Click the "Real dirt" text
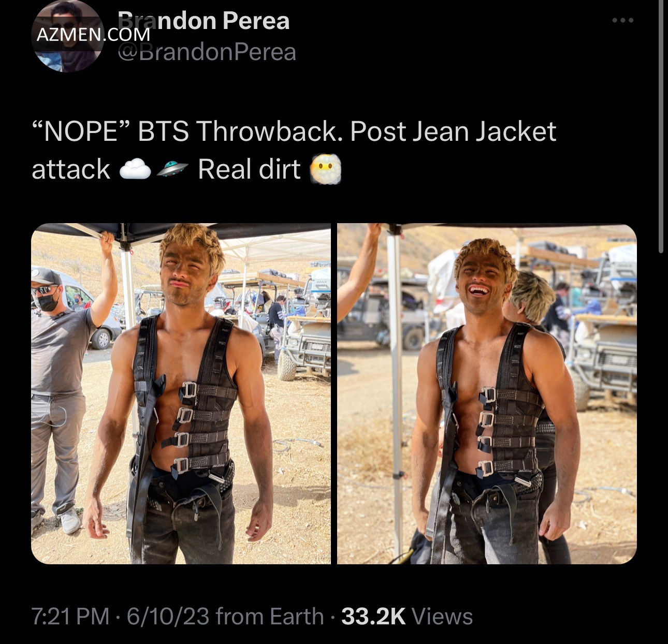This screenshot has height=644, width=668. point(249,169)
